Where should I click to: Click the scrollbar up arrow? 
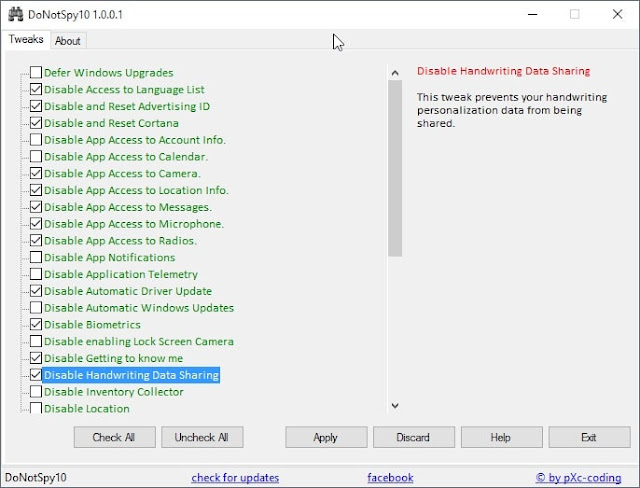[x=395, y=73]
